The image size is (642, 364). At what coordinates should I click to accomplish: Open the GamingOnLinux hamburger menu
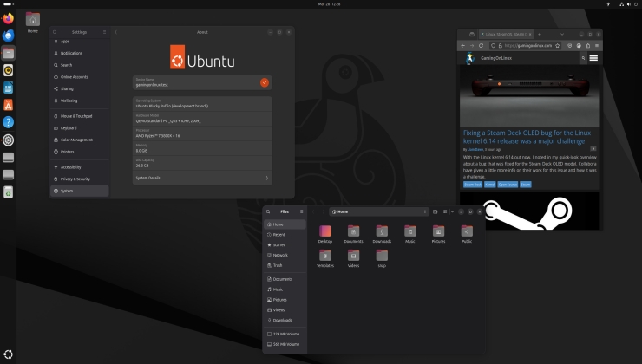[x=593, y=58]
